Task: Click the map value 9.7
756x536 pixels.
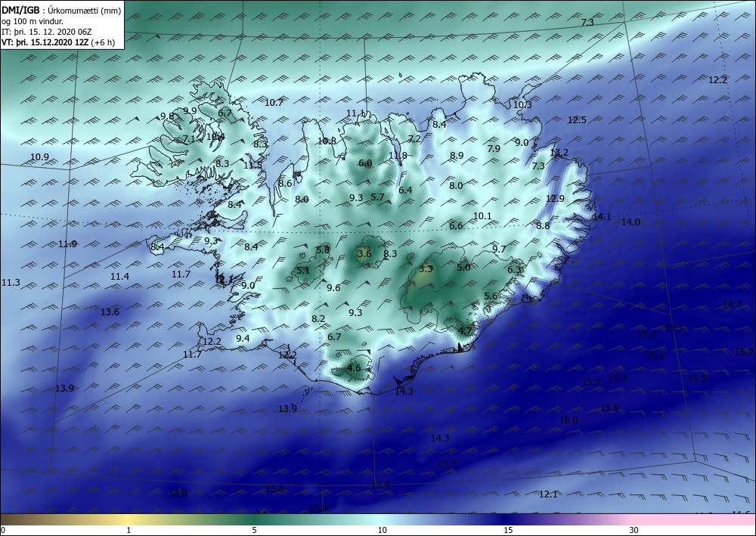Action: click(x=499, y=249)
